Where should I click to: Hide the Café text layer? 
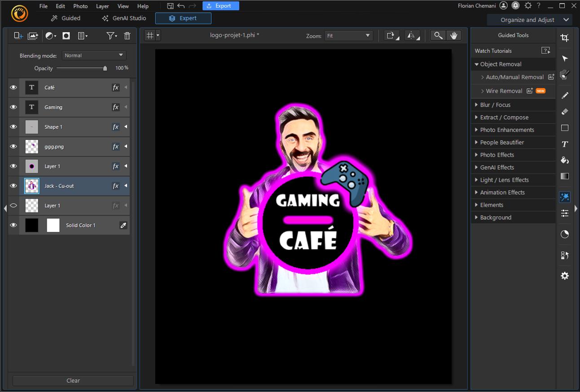(13, 87)
